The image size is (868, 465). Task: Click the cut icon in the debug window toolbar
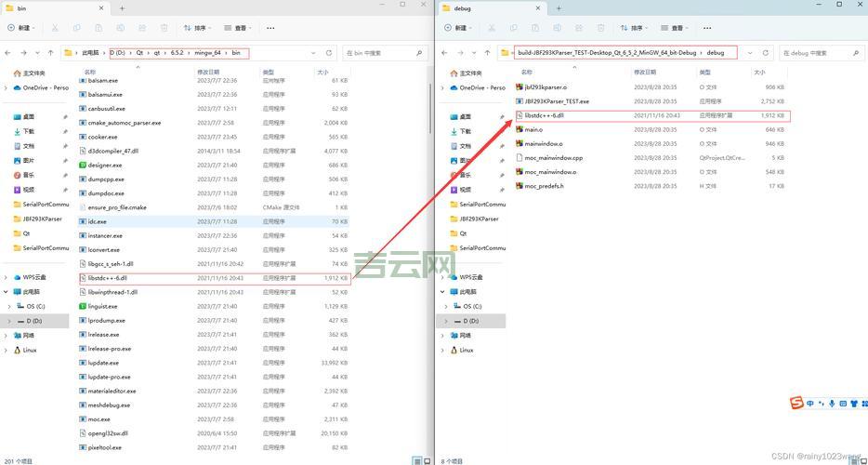pos(493,28)
